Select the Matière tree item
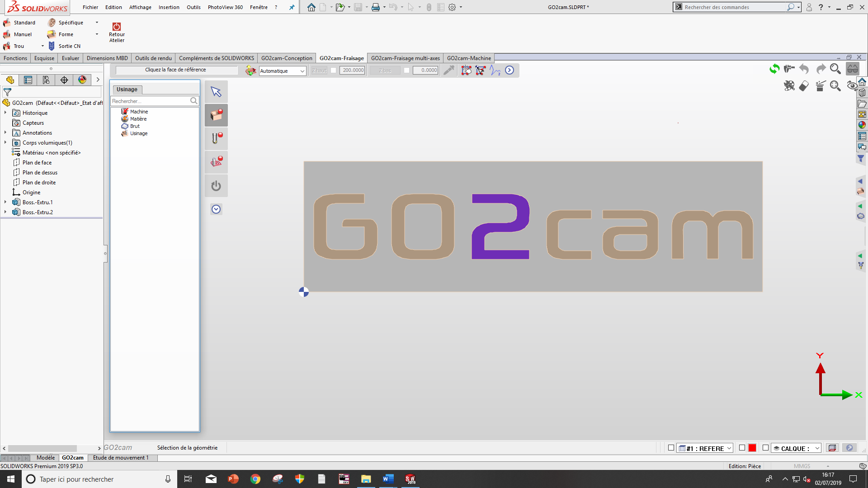 134,119
